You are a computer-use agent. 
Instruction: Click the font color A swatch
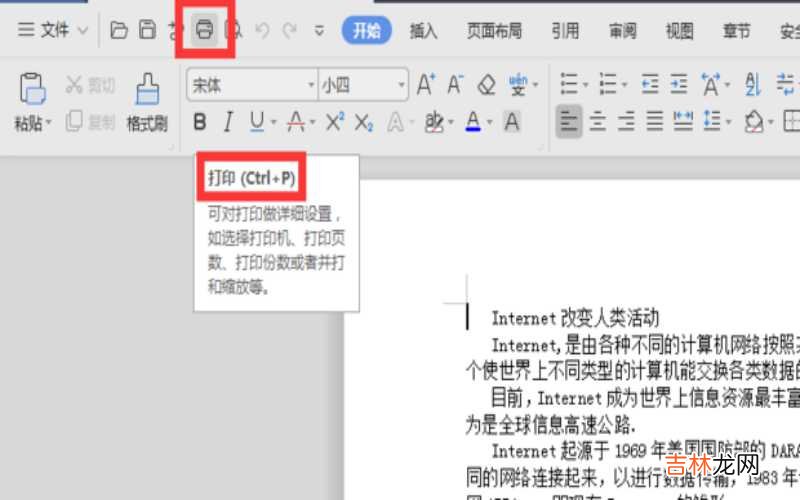[x=473, y=122]
